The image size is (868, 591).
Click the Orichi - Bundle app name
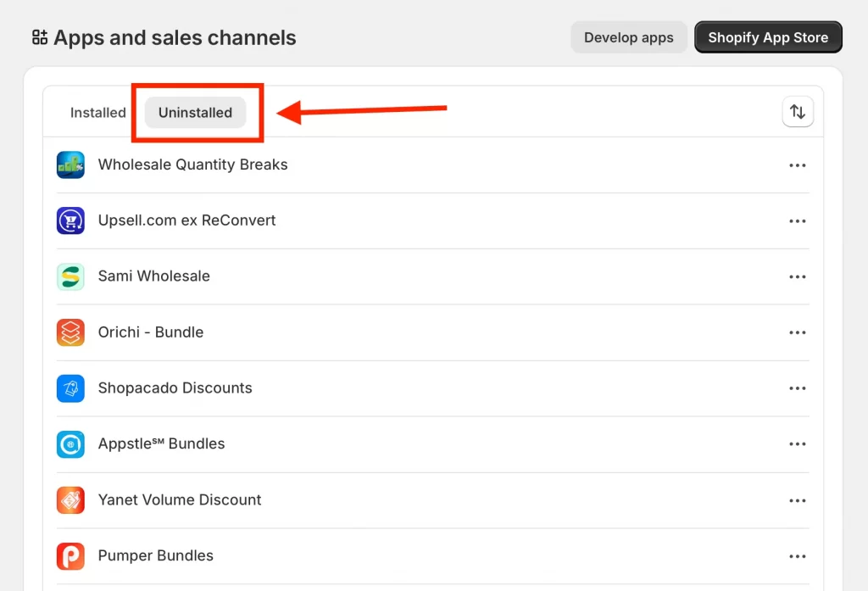point(150,332)
